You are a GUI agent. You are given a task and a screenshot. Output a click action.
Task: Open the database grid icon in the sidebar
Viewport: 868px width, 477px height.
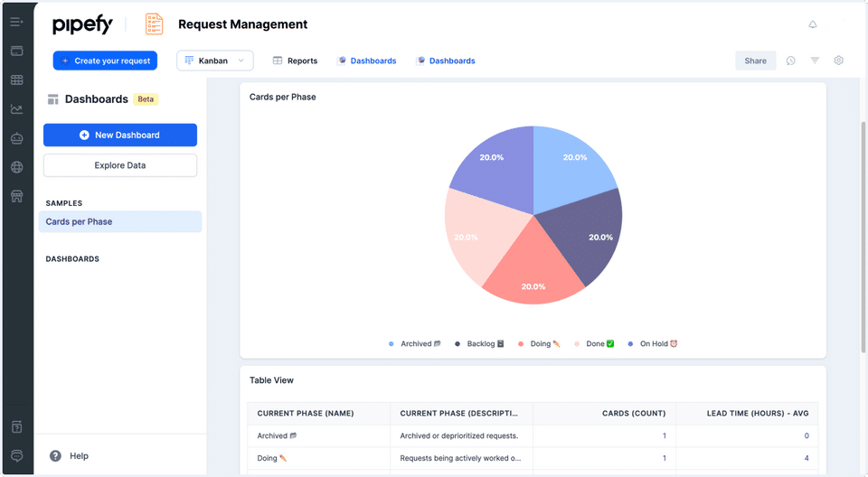(x=16, y=79)
